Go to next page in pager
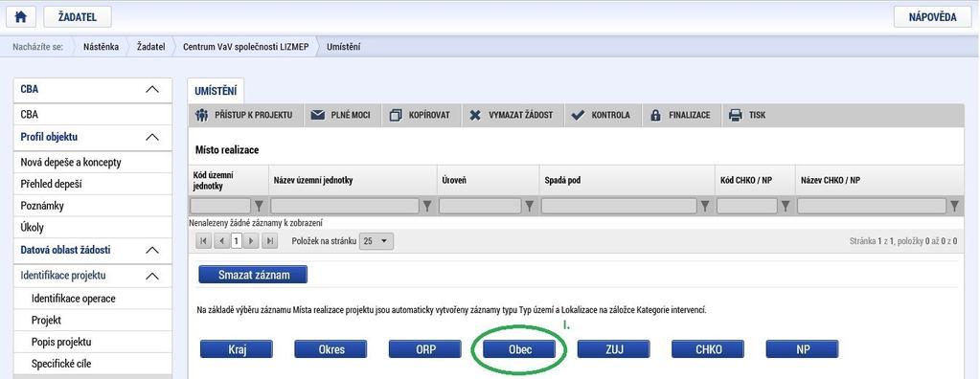The height and width of the screenshot is (379, 980). [x=251, y=240]
